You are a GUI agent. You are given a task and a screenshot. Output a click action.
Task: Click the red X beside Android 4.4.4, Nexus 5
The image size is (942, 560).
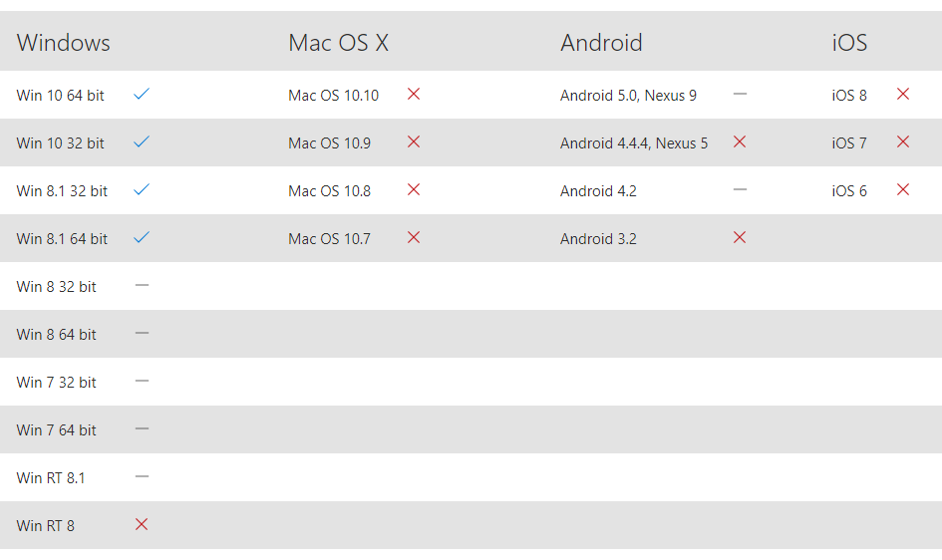(740, 141)
